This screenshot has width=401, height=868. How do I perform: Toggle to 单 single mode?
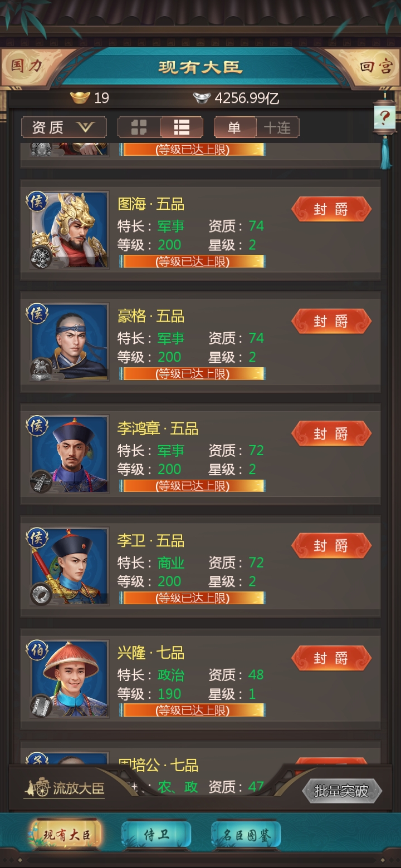coord(235,127)
